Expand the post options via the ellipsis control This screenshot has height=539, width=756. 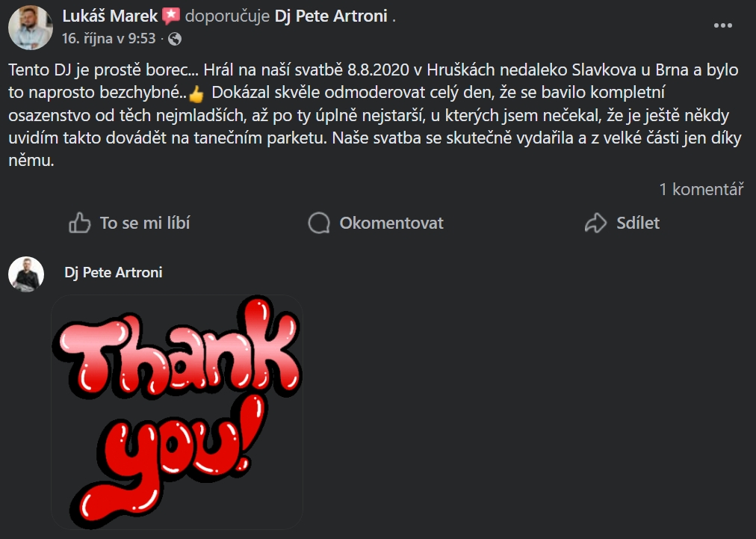click(x=723, y=25)
